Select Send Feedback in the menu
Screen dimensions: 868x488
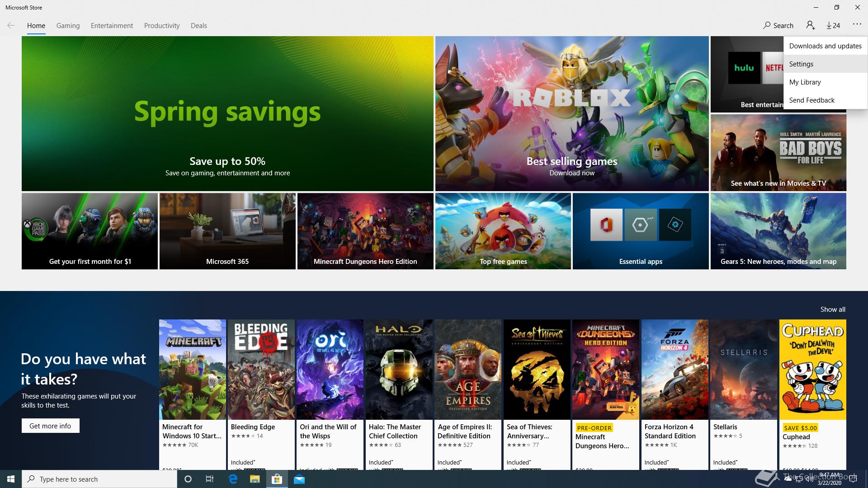825,100
